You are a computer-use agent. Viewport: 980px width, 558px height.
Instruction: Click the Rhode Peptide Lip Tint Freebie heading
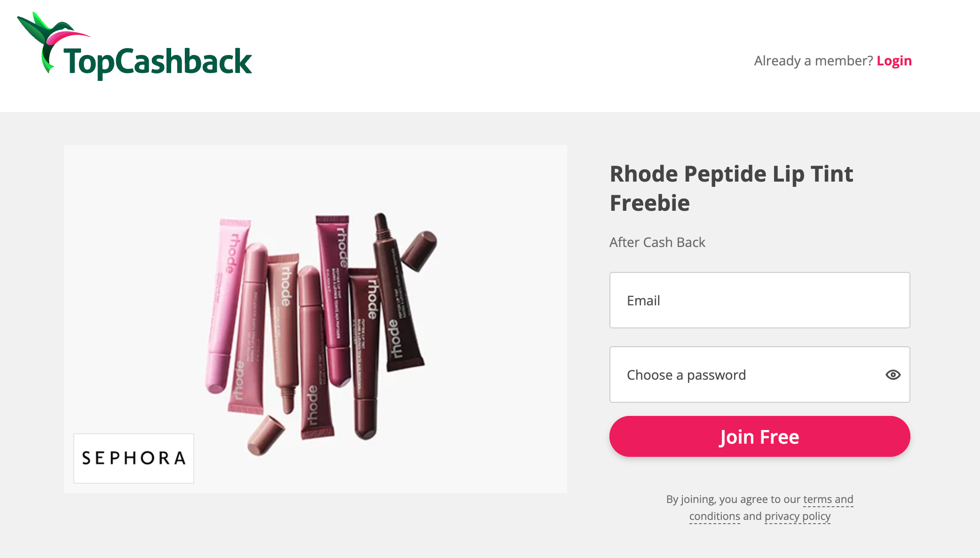(x=731, y=188)
